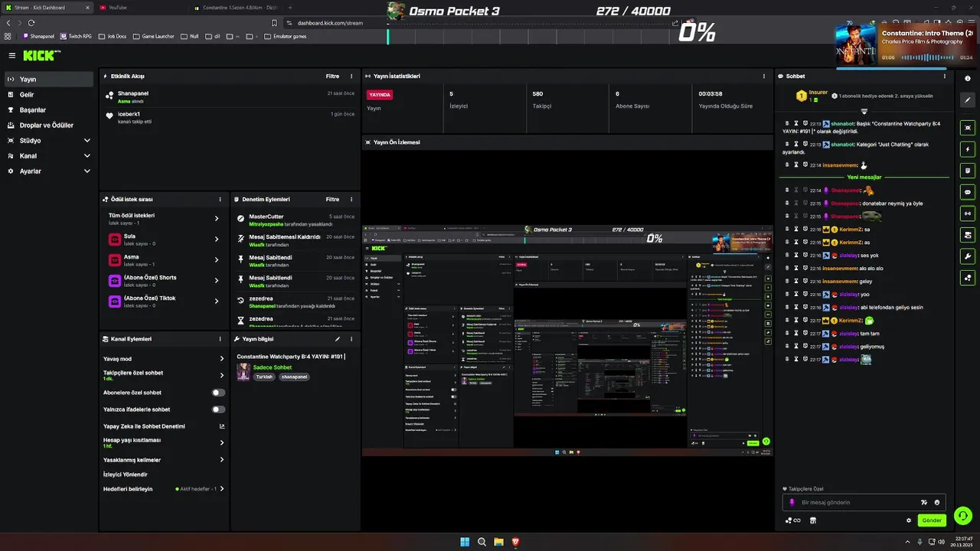Image resolution: width=980 pixels, height=551 pixels.
Task: Open the green support headset button
Action: (x=963, y=516)
